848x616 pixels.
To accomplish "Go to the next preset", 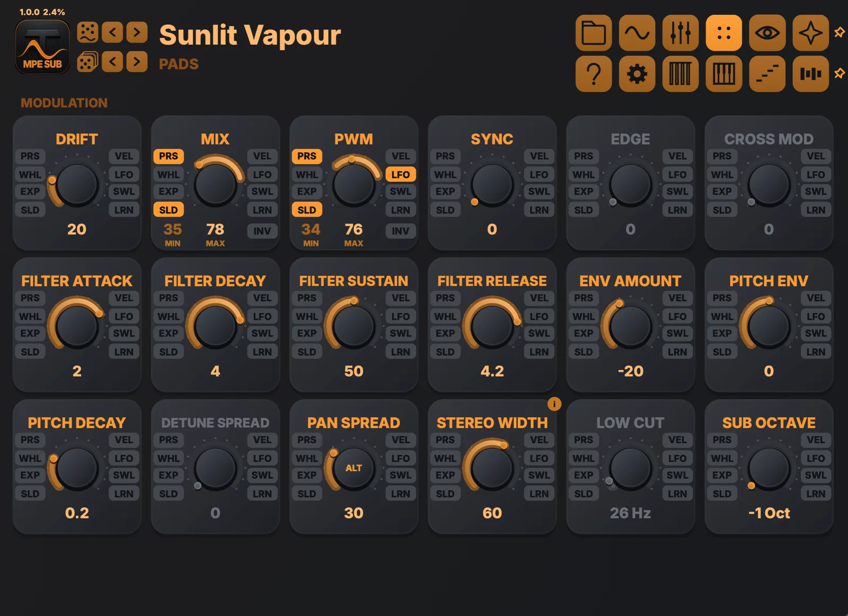I will (137, 32).
